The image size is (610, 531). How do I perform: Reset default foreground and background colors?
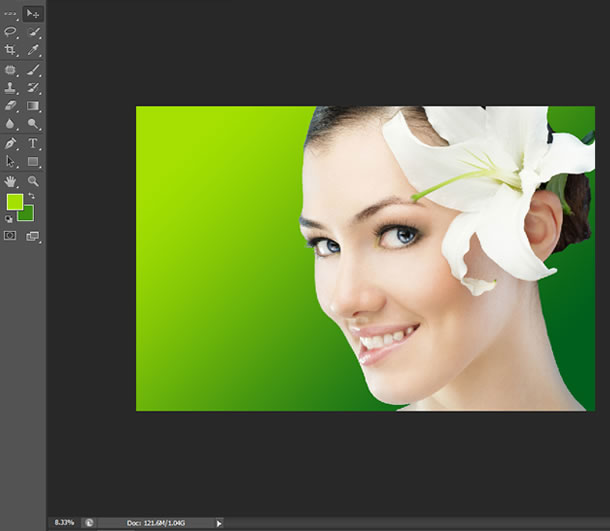(9, 218)
